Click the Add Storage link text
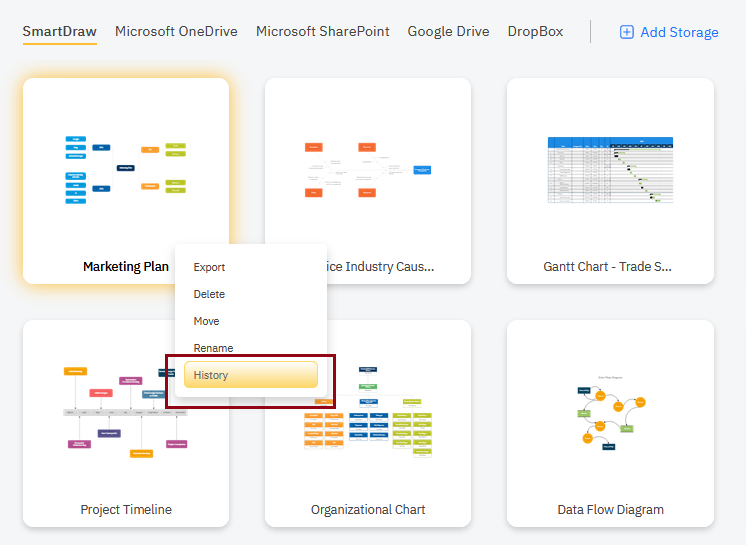 (x=679, y=32)
